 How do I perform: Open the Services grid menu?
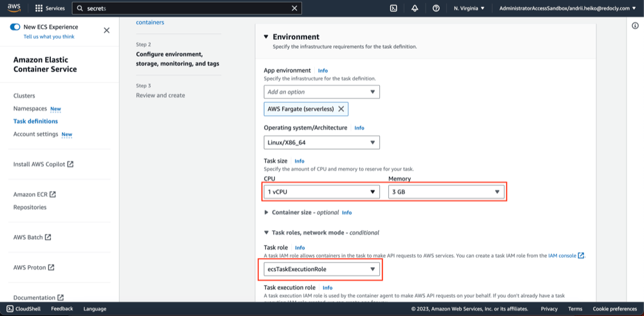pyautogui.click(x=50, y=8)
